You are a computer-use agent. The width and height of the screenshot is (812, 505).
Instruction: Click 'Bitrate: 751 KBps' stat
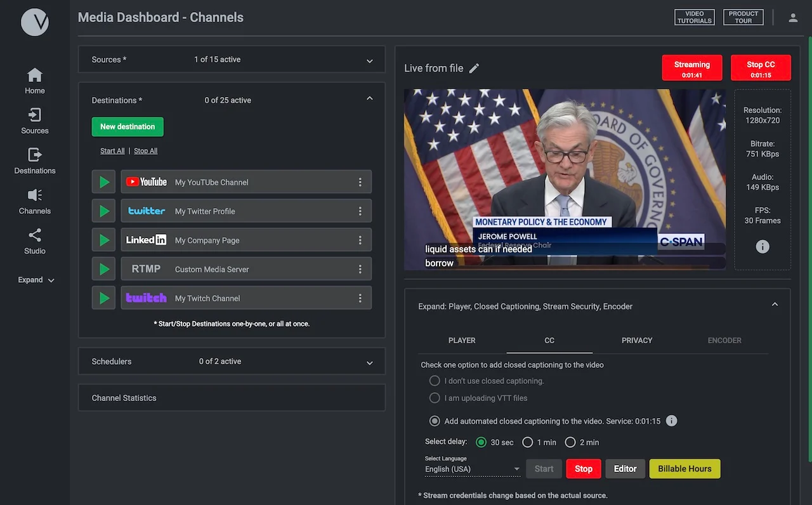tap(763, 148)
